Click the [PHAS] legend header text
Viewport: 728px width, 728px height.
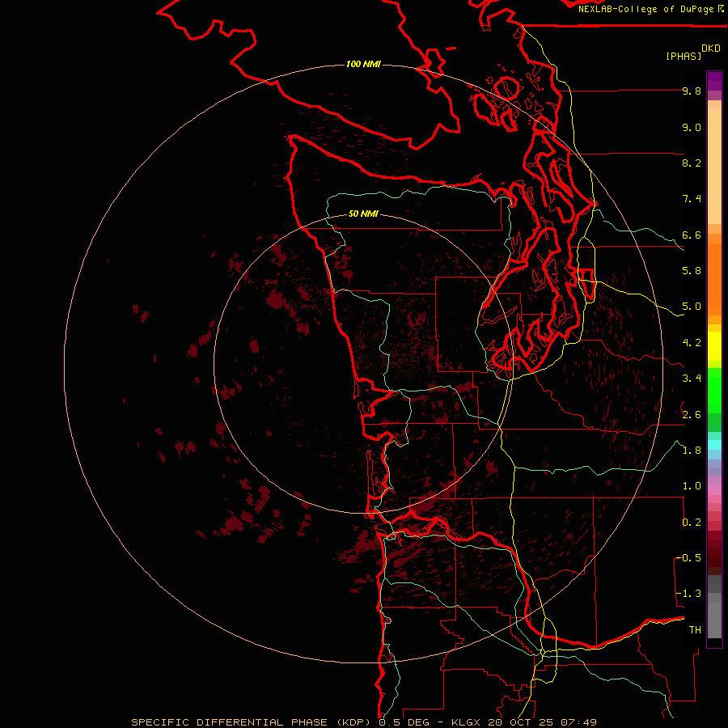[x=684, y=56]
